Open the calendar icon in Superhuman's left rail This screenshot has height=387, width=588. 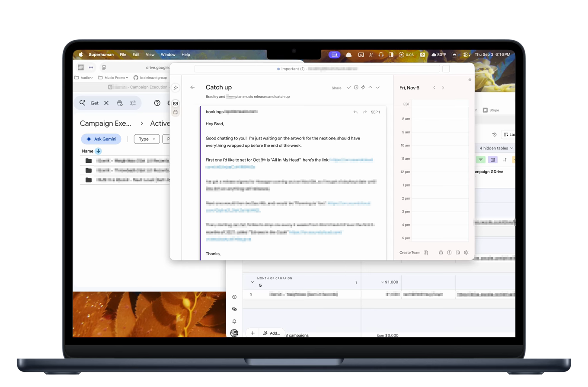[176, 112]
